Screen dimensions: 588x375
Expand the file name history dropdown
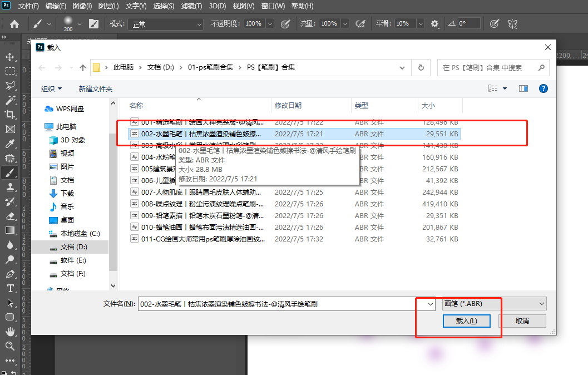430,304
